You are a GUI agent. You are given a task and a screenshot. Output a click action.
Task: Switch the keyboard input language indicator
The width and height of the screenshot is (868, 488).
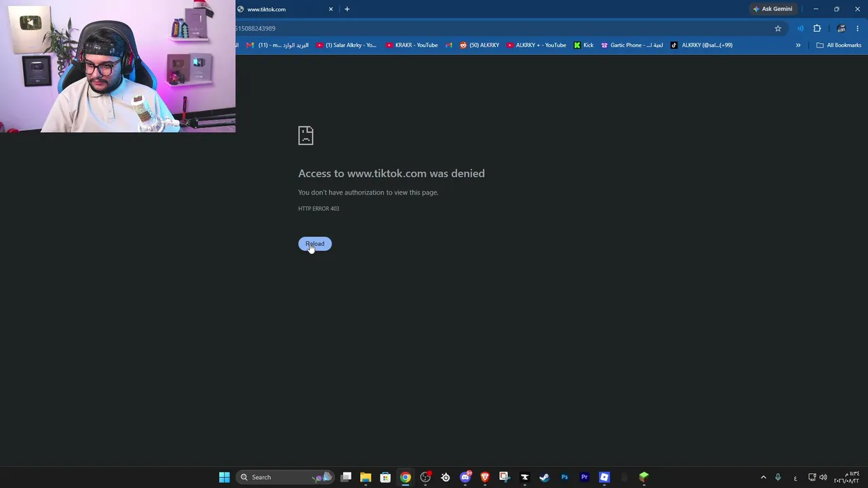tap(795, 478)
